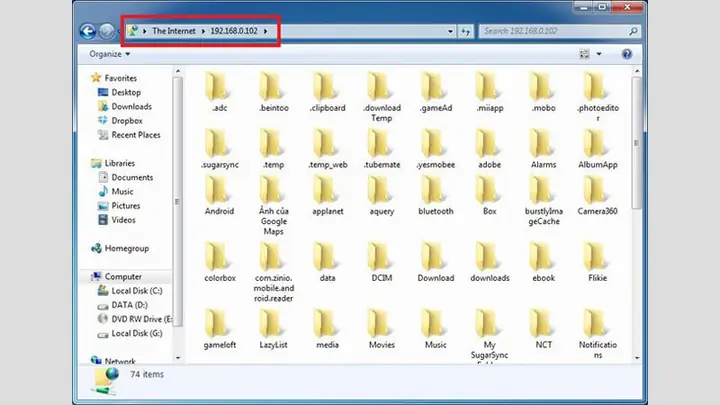Select the .temp_web folder

[x=327, y=149]
